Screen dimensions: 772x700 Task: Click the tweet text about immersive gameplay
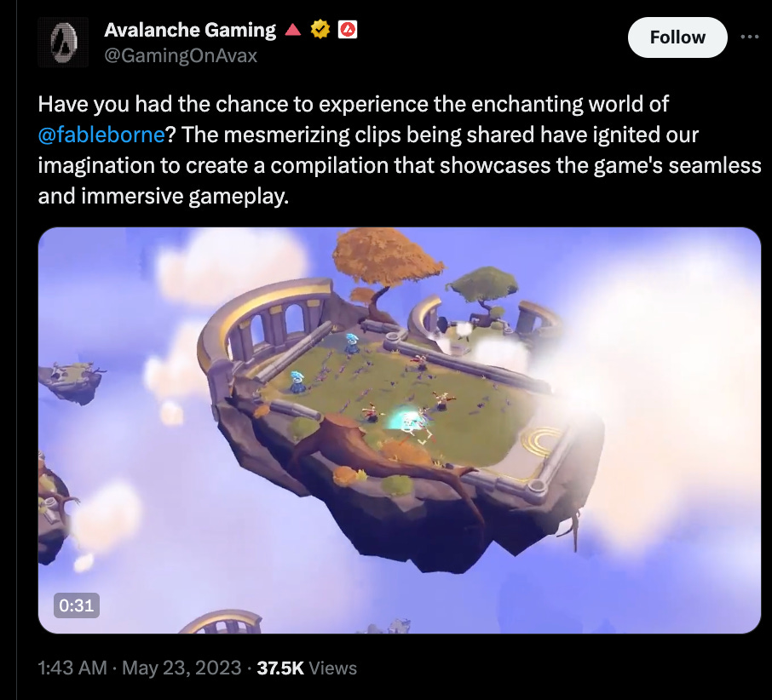pos(400,150)
